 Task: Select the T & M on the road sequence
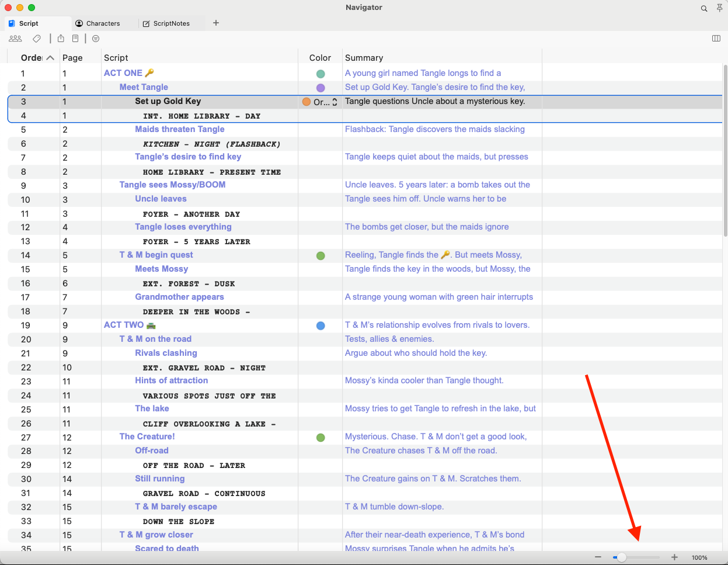[156, 339]
